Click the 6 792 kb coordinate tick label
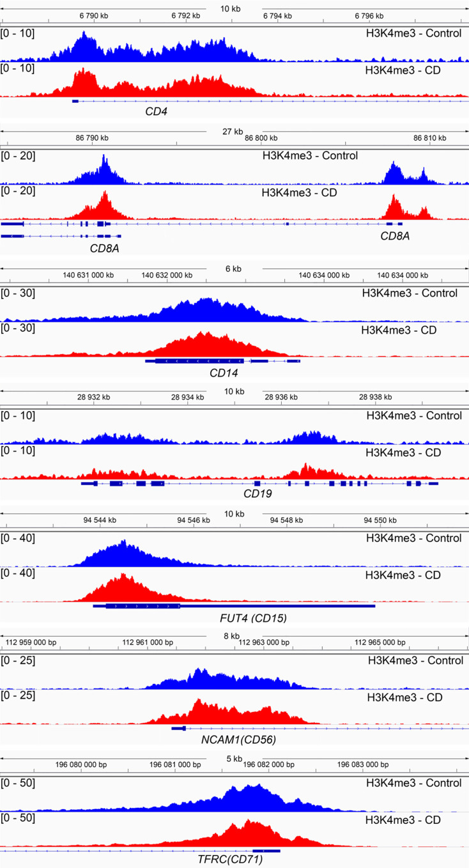Screen dimensions: 469x868 [186, 15]
